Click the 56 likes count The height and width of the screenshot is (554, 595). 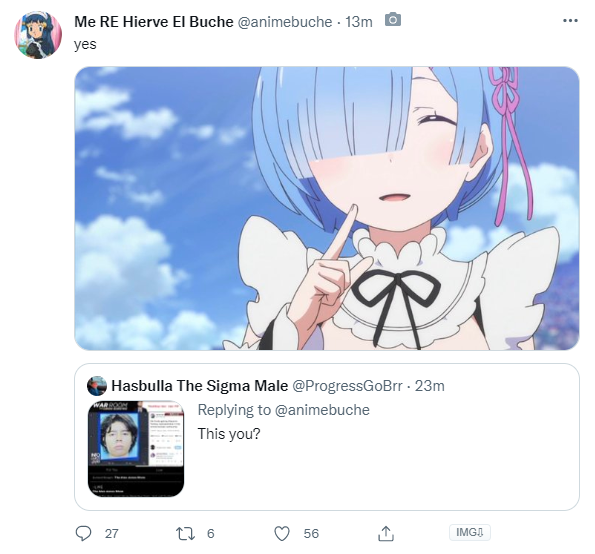pos(311,534)
